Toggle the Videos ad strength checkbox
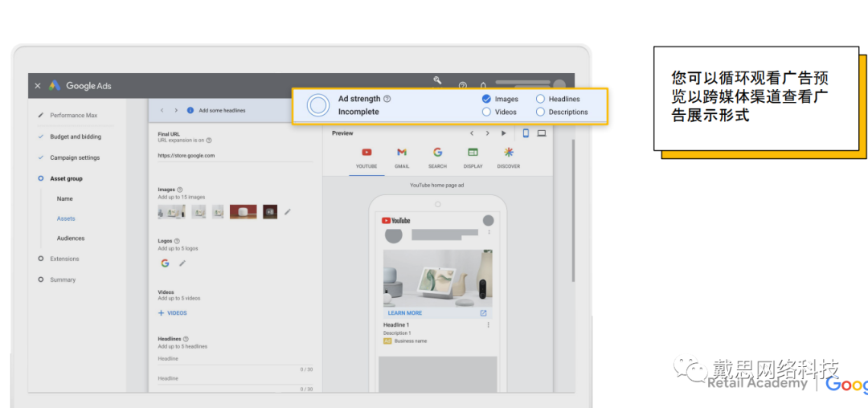 486,112
